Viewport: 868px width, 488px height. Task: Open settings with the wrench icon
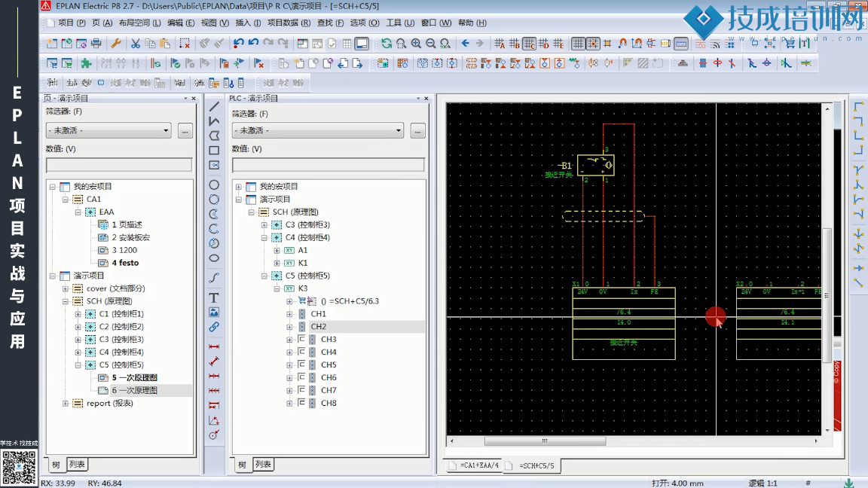click(x=116, y=43)
